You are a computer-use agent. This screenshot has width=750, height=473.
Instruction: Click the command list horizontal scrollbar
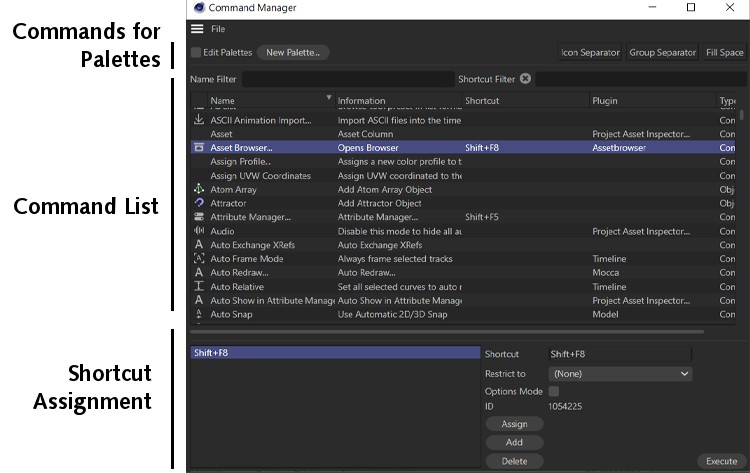[x=447, y=331]
